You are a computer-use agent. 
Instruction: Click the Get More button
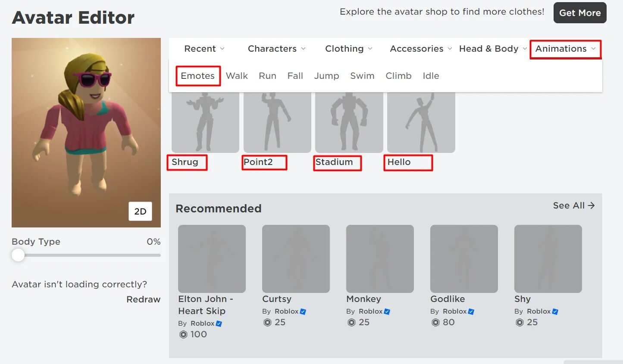pos(580,13)
